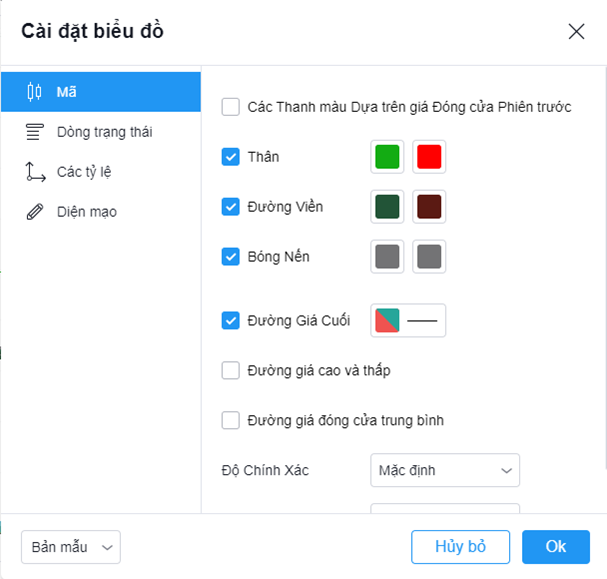Expand the Bản mẫu template dropdown
This screenshot has width=607, height=579.
click(71, 547)
